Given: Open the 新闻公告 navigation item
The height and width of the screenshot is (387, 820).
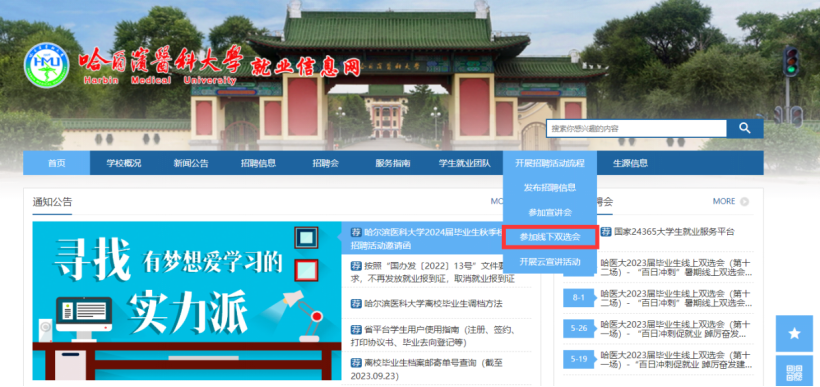Looking at the screenshot, I should pos(191,163).
